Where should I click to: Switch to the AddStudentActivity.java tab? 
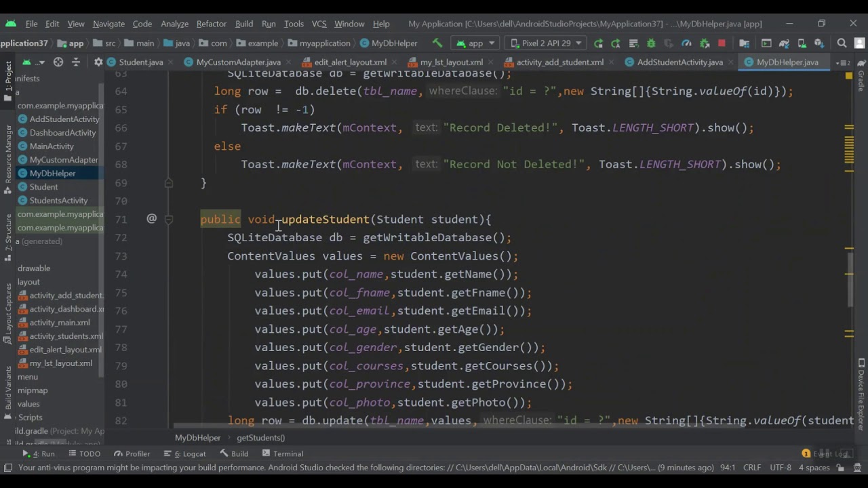tap(679, 62)
